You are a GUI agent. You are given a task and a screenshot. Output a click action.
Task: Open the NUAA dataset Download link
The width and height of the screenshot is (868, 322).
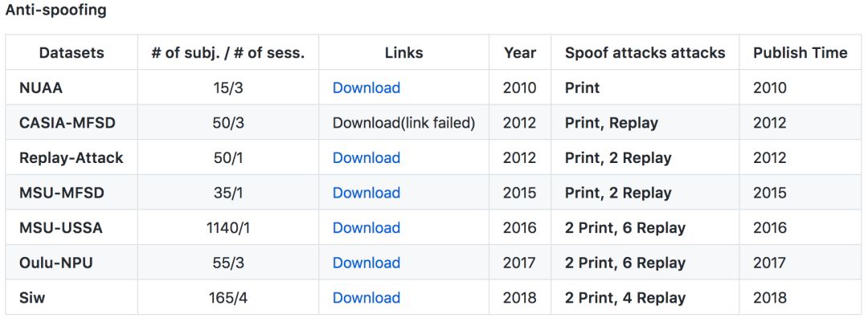366,88
